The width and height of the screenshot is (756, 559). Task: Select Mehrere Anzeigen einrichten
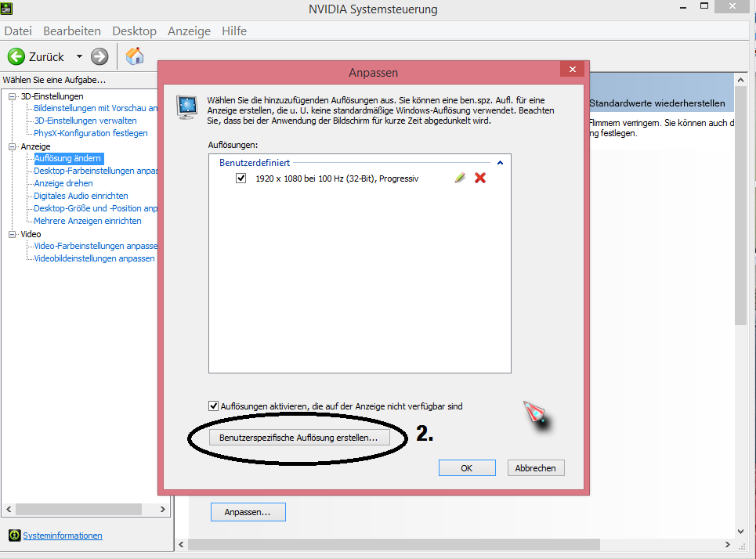point(88,222)
